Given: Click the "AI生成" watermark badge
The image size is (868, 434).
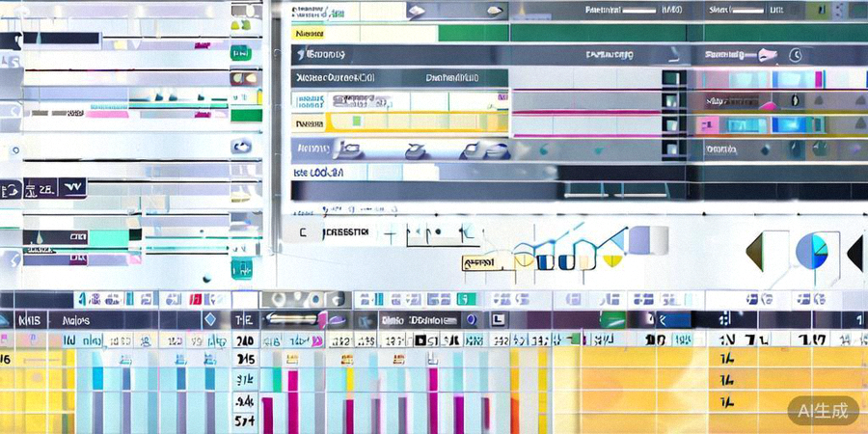Looking at the screenshot, I should pyautogui.click(x=823, y=410).
